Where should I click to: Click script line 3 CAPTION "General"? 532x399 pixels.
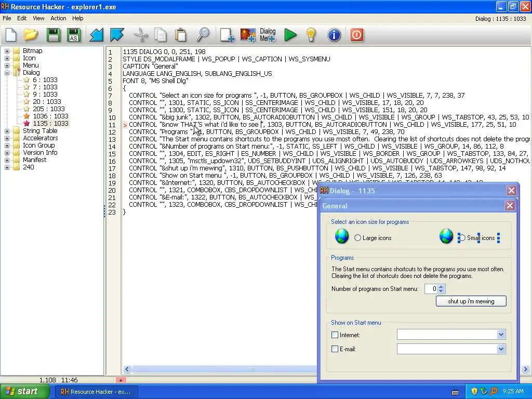tap(150, 66)
